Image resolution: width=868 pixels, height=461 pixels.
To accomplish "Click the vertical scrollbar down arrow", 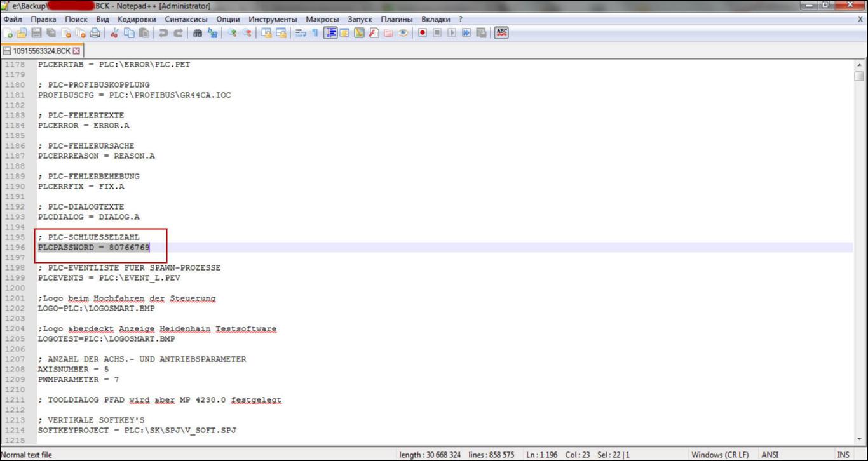I will [859, 439].
